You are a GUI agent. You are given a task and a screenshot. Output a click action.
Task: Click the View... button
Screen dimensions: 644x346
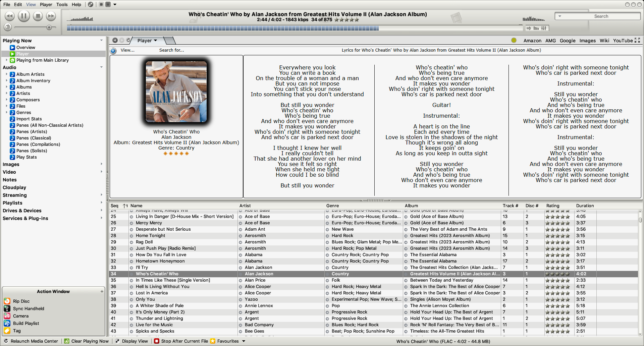click(127, 50)
